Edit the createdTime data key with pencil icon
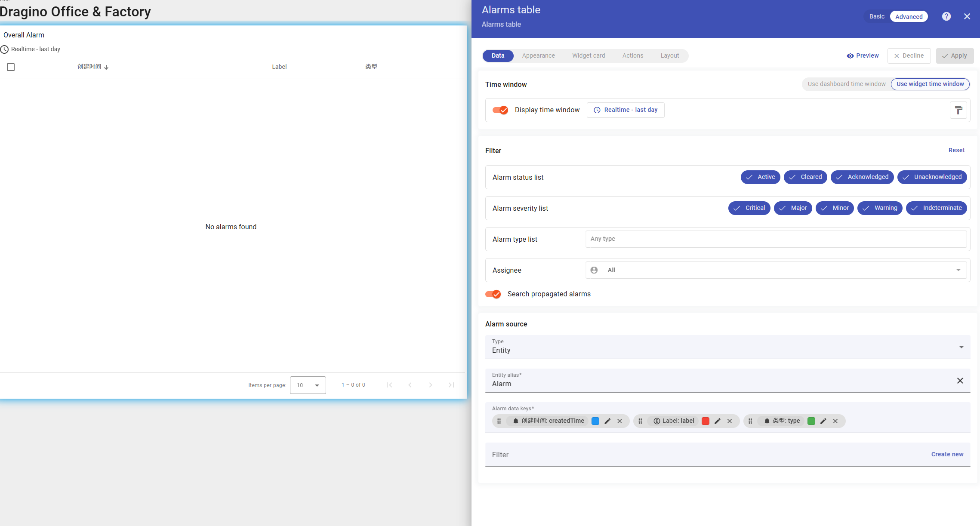The height and width of the screenshot is (526, 980). [x=607, y=421]
